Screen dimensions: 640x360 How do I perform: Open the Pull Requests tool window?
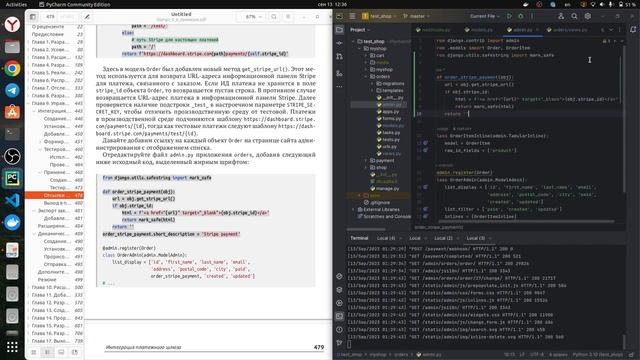point(340,56)
